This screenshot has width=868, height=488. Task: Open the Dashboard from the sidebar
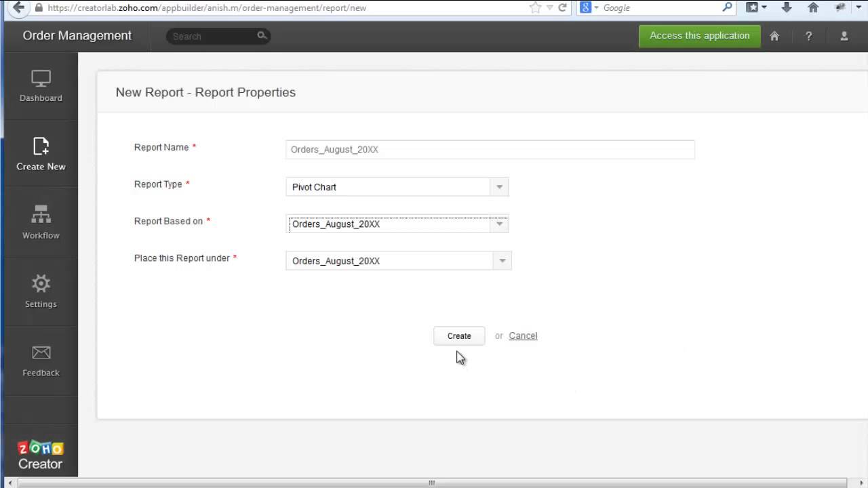41,86
